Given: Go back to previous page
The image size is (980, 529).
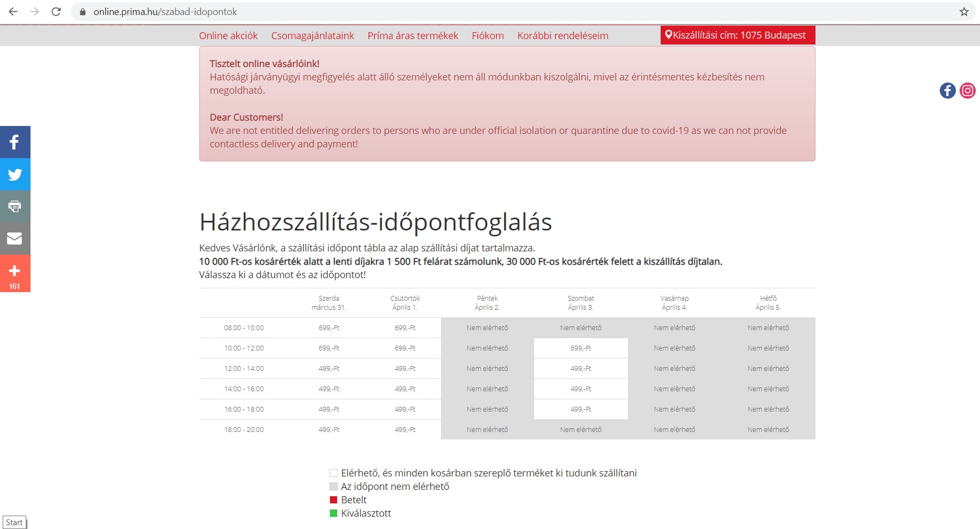Looking at the screenshot, I should (13, 12).
